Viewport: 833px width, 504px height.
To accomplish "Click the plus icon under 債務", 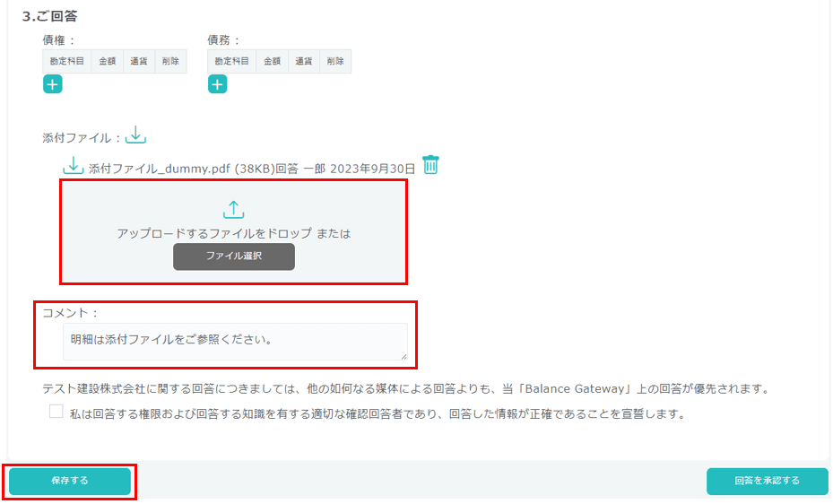I will click(217, 84).
